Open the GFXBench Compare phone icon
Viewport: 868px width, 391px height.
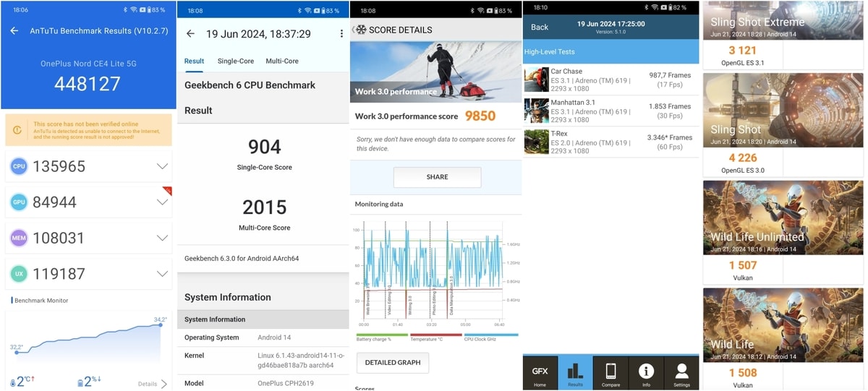click(x=610, y=372)
